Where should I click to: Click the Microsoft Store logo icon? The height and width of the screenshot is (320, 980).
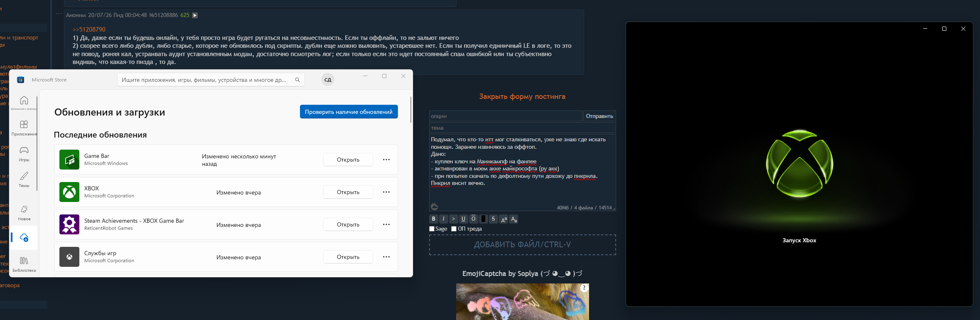click(x=20, y=80)
